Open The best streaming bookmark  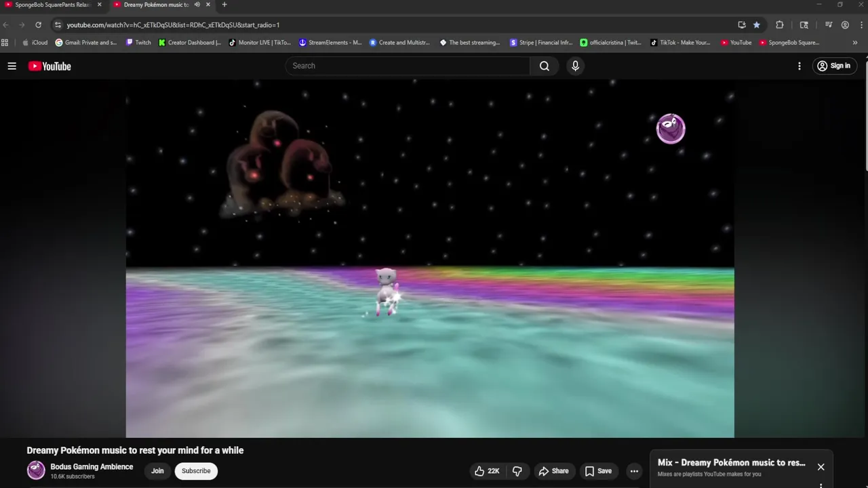[x=470, y=43]
